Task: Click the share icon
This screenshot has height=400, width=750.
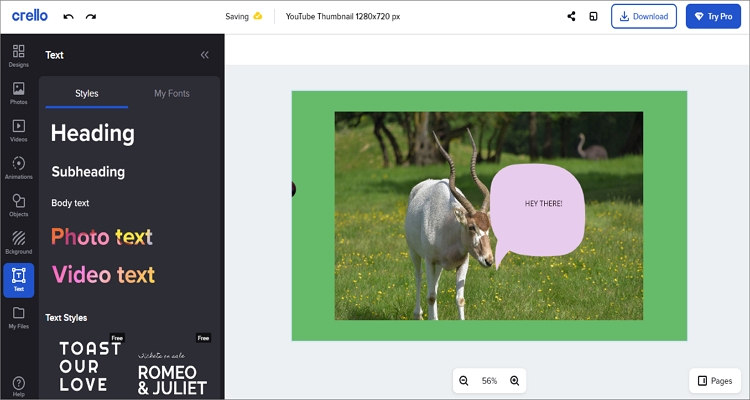Action: click(x=571, y=16)
